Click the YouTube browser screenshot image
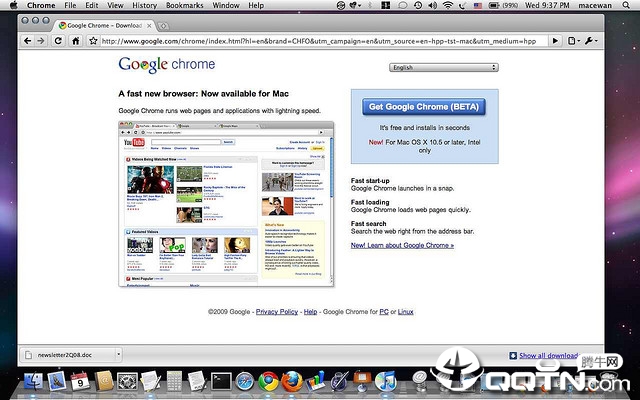Viewport: 640px width, 400px height. point(226,204)
